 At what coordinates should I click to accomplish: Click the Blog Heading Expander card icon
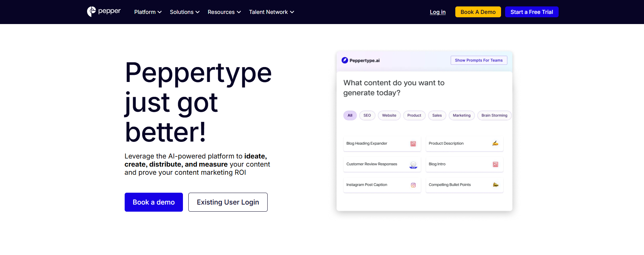[x=413, y=144]
